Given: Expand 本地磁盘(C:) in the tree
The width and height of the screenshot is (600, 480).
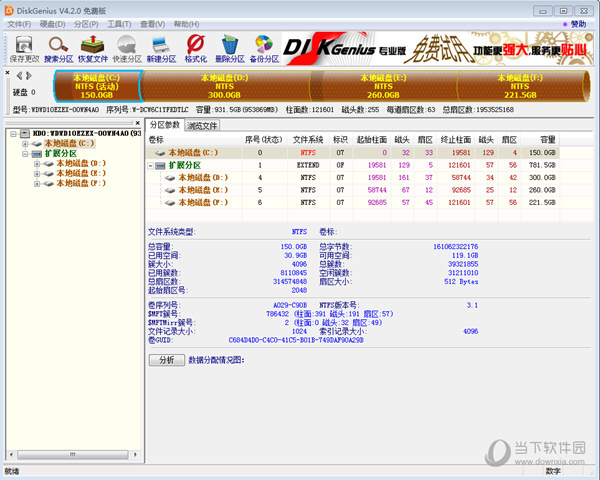Looking at the screenshot, I should coord(25,144).
